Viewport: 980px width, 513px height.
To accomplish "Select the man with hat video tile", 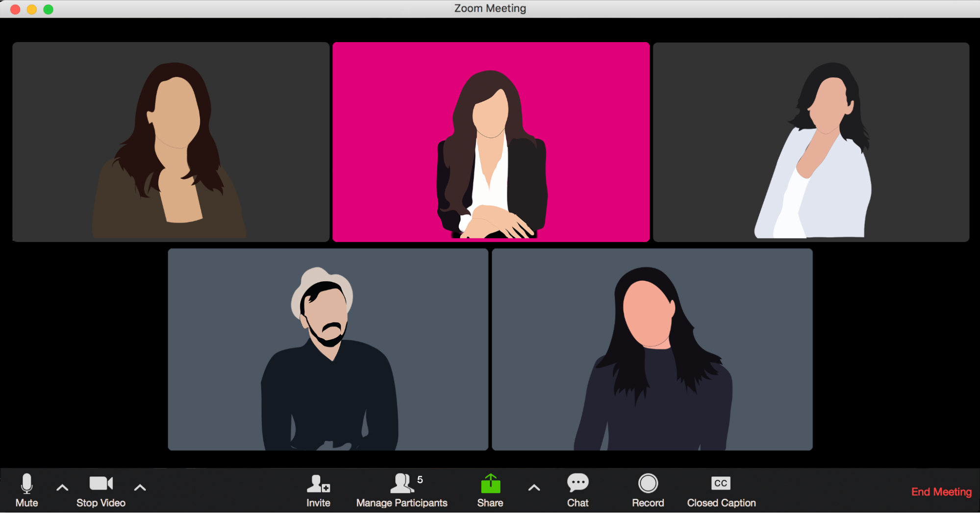I will pos(328,349).
